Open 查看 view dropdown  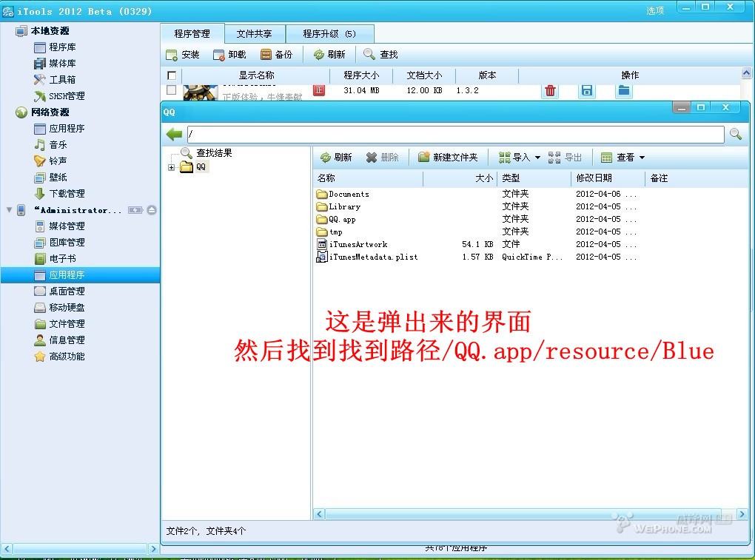623,158
